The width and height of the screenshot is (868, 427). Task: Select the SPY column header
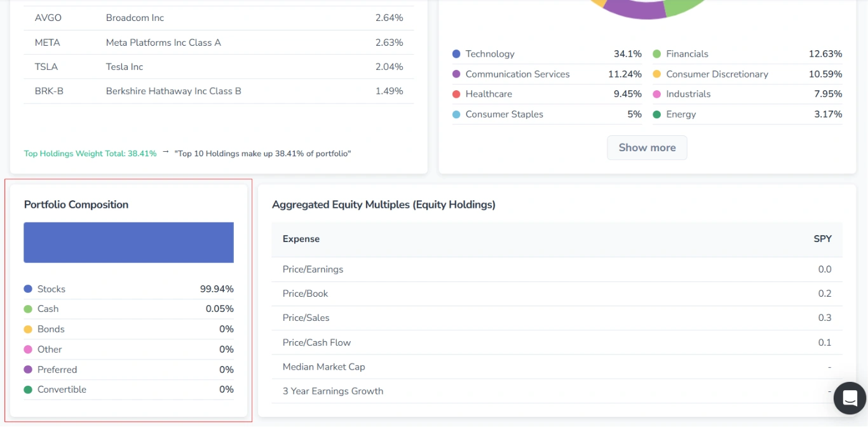coord(822,239)
